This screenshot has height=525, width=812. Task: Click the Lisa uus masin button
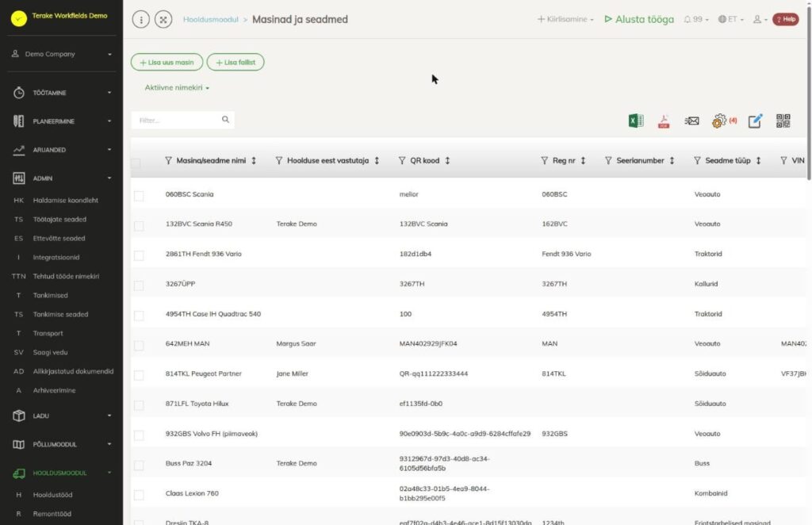[167, 62]
